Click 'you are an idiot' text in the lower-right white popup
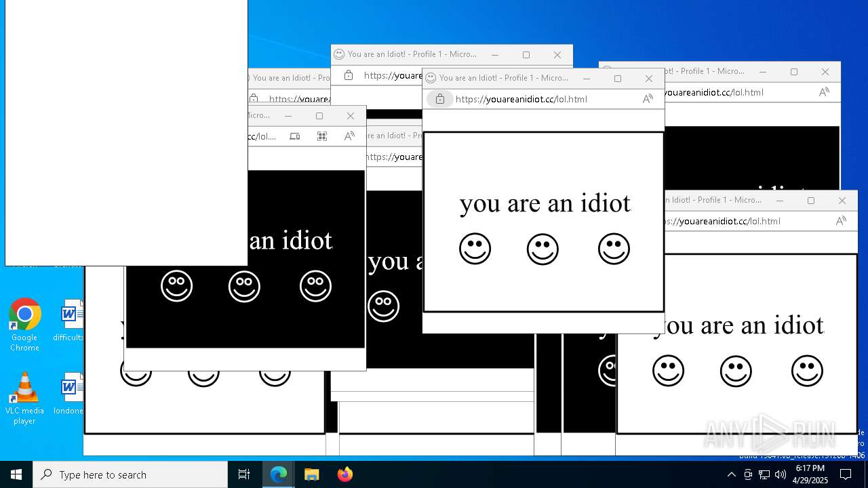Viewport: 868px width, 488px height. [x=738, y=325]
